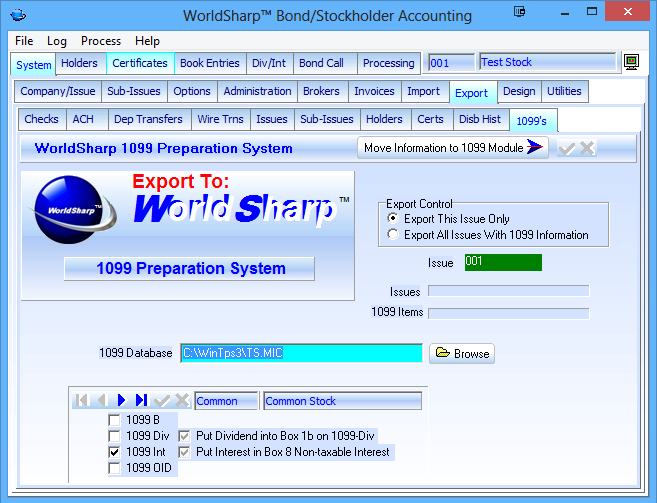Open the Process menu

[101, 41]
